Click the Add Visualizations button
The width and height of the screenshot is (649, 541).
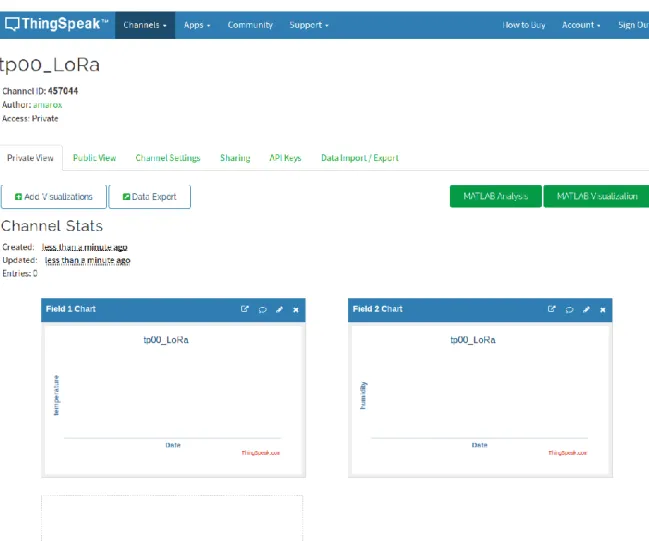click(x=54, y=197)
